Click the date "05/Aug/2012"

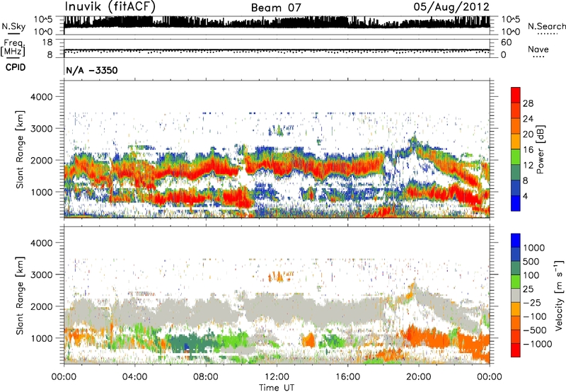[451, 7]
